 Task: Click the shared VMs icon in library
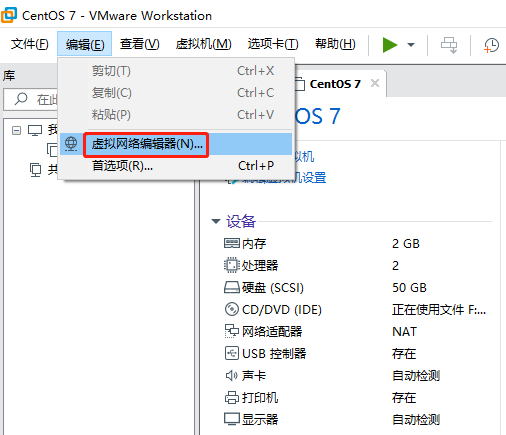pos(36,170)
